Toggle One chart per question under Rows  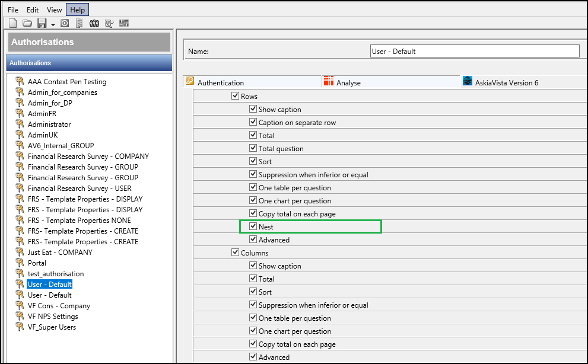253,200
